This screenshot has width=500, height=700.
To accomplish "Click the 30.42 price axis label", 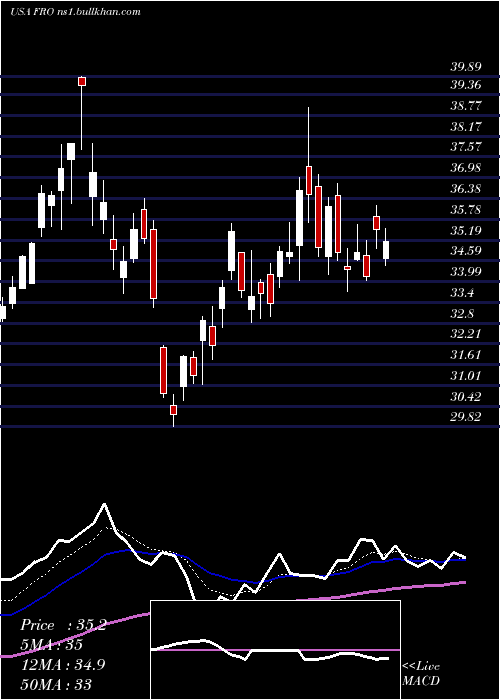I will pyautogui.click(x=466, y=397).
